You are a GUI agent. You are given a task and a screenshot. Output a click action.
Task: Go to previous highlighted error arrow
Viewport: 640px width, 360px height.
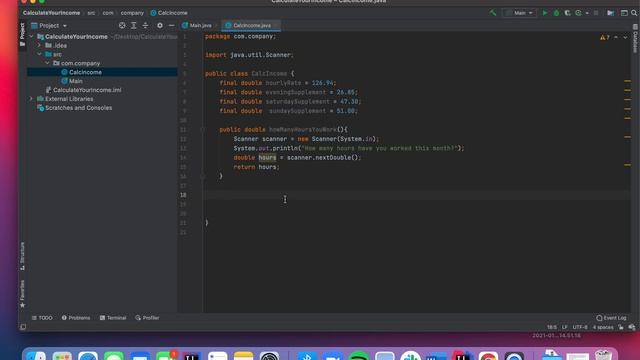click(616, 37)
